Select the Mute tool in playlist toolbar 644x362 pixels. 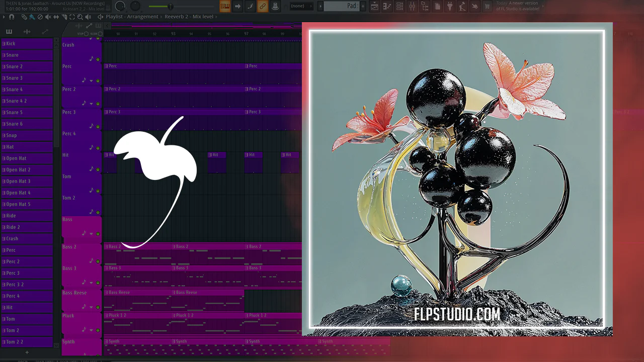pyautogui.click(x=48, y=17)
